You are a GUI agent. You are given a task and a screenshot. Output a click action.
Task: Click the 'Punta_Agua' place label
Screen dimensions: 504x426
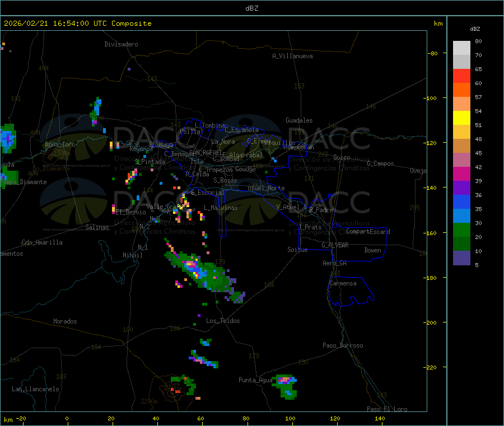pos(255,380)
